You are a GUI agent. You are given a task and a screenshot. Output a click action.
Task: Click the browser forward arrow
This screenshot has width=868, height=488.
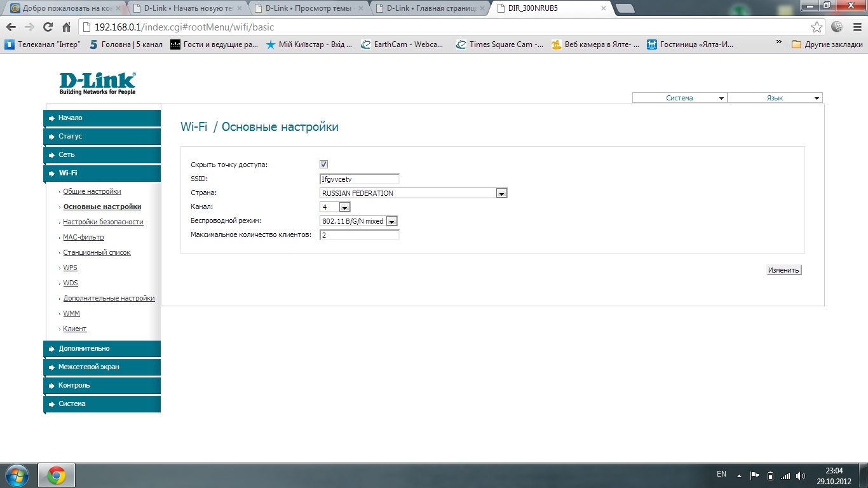[x=29, y=27]
